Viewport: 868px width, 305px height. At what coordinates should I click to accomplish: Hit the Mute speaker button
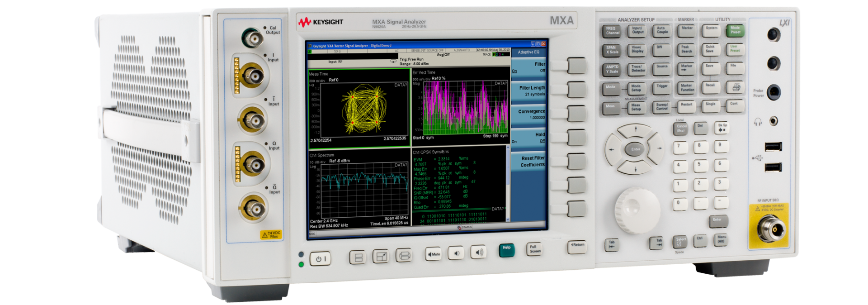434,254
